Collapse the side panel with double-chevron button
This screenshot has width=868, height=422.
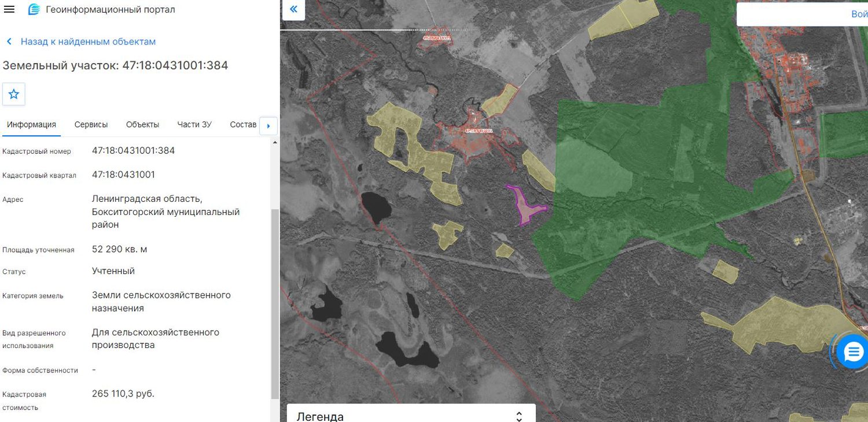[x=293, y=9]
